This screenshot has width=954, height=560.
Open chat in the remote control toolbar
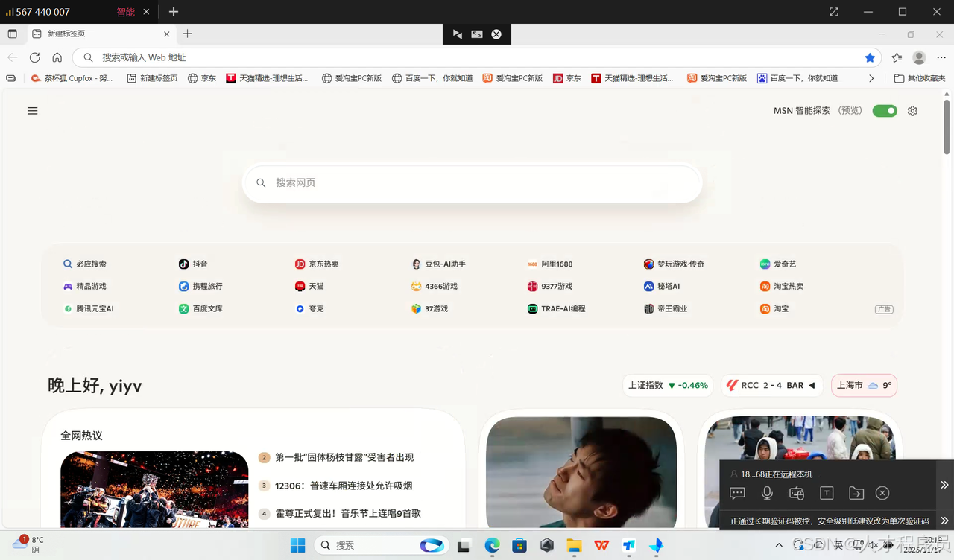[x=737, y=493]
